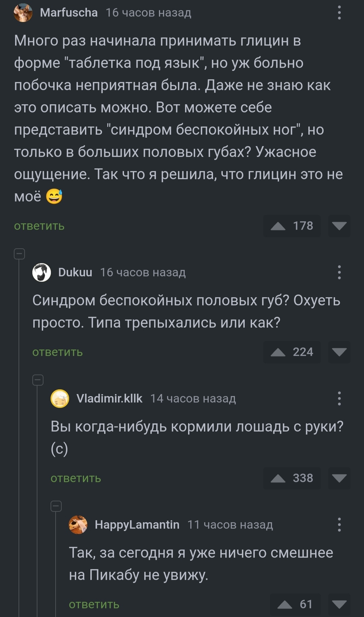Open the HappyLamantin username link
Screen dimensions: 364x617
click(137, 525)
